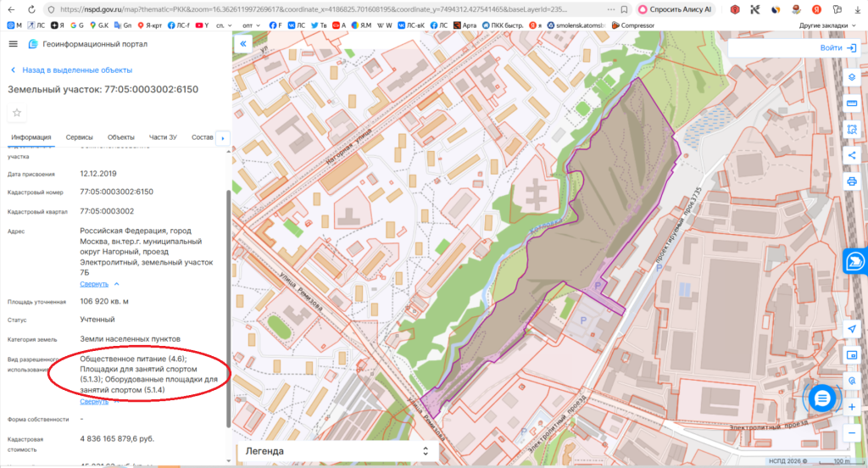Select the ruler measurement tool
This screenshot has width=868, height=468.
[x=851, y=103]
